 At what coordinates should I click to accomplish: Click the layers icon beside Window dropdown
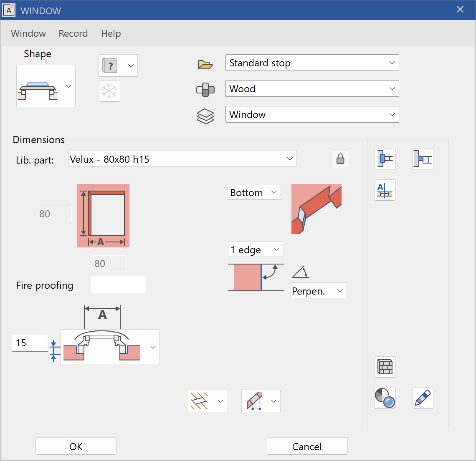205,116
